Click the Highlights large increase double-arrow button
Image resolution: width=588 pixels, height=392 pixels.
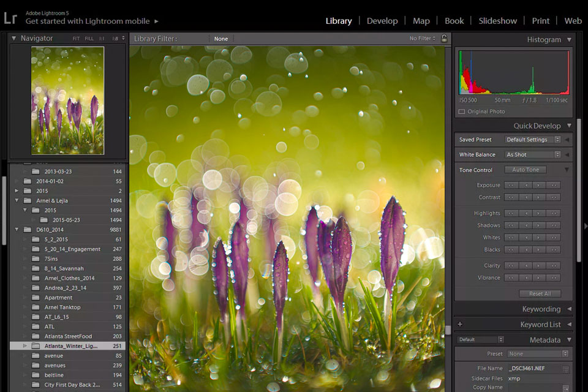pyautogui.click(x=554, y=213)
